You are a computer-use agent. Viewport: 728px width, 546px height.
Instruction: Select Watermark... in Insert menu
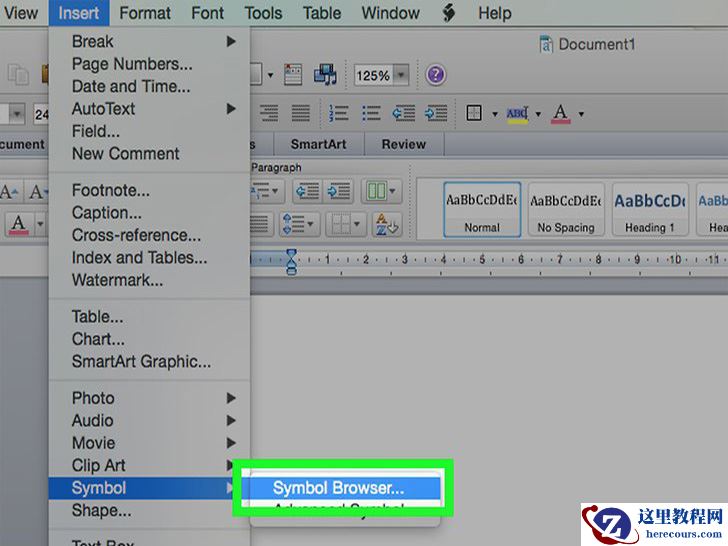117,280
